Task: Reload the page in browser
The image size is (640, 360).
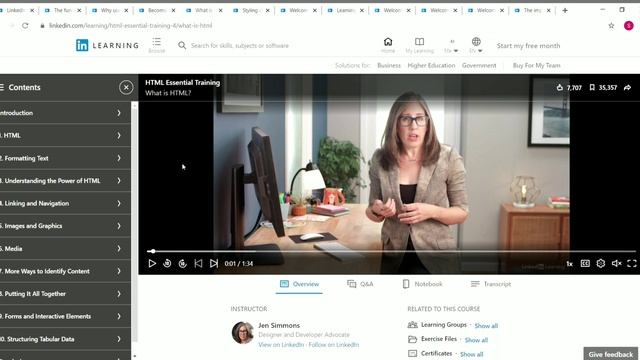Action: coord(25,25)
